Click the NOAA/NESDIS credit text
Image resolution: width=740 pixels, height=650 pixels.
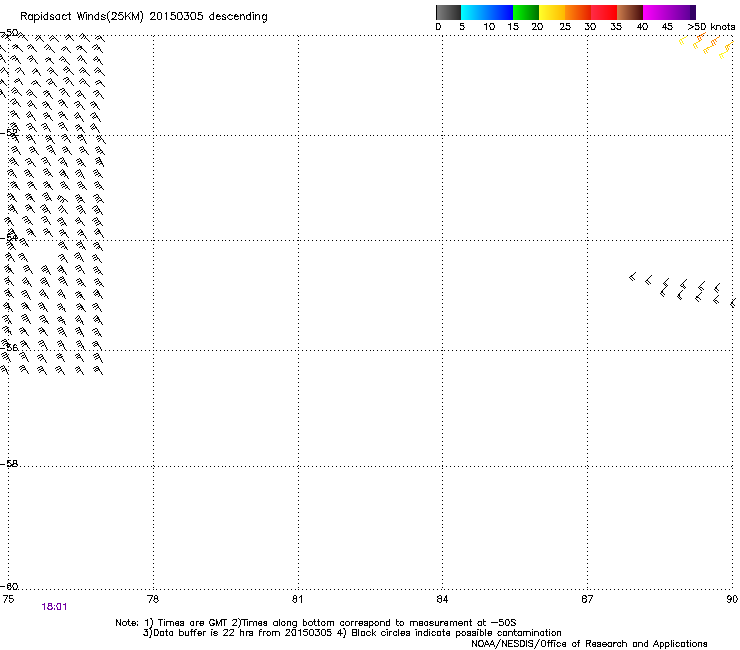coord(589,644)
